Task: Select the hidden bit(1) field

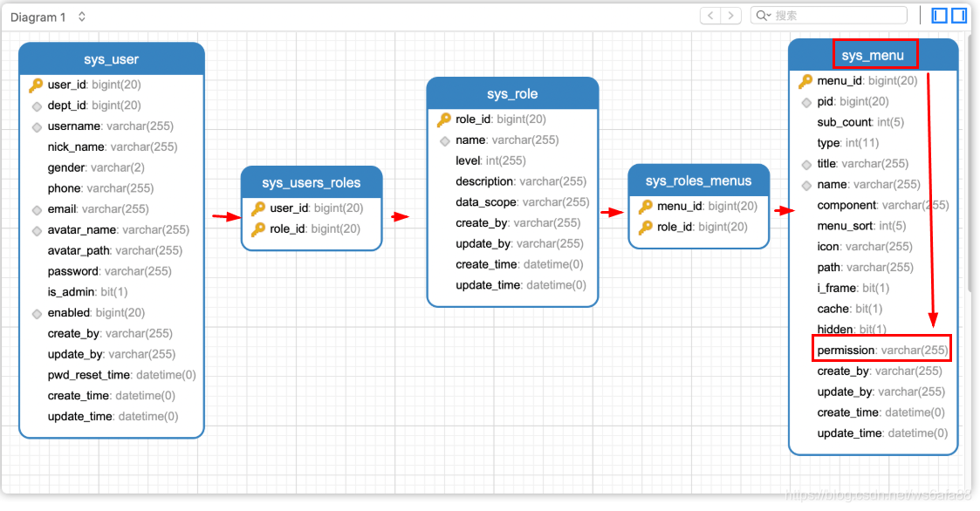Action: coord(852,329)
